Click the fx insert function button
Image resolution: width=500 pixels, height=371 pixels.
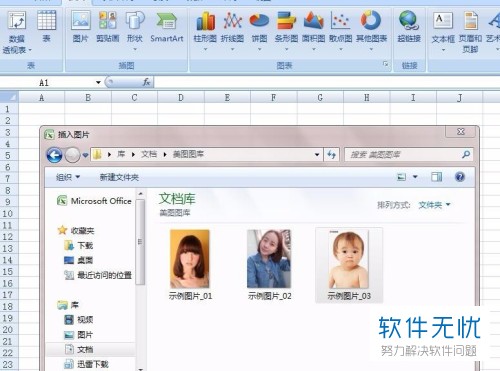click(x=146, y=82)
